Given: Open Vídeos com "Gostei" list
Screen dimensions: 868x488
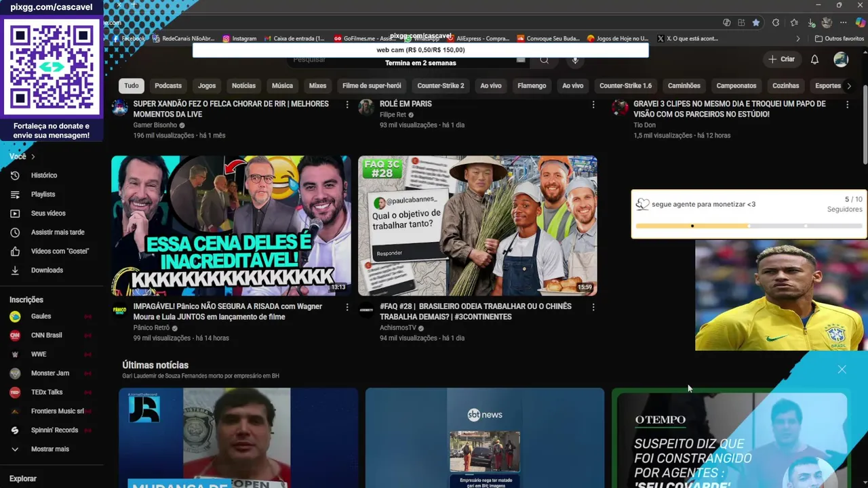Looking at the screenshot, I should click(60, 251).
